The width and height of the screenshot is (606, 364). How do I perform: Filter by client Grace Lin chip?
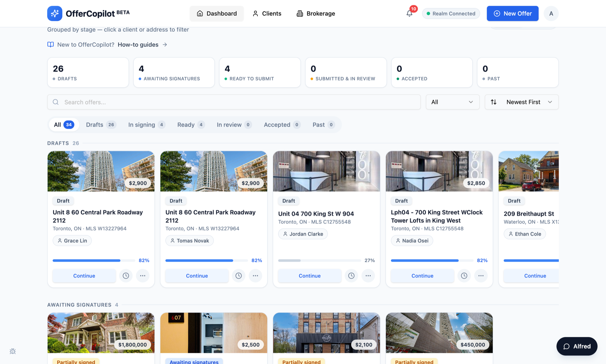(x=72, y=241)
